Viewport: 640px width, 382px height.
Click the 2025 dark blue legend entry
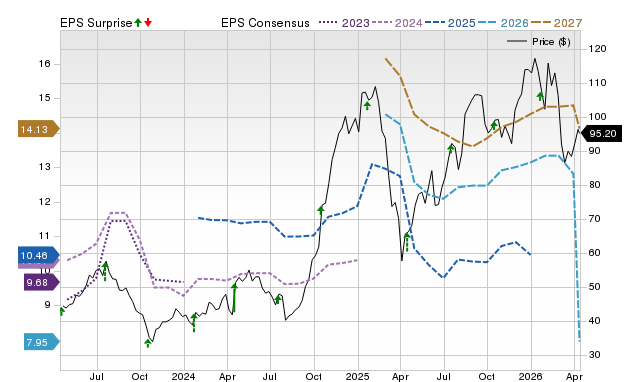click(x=450, y=23)
